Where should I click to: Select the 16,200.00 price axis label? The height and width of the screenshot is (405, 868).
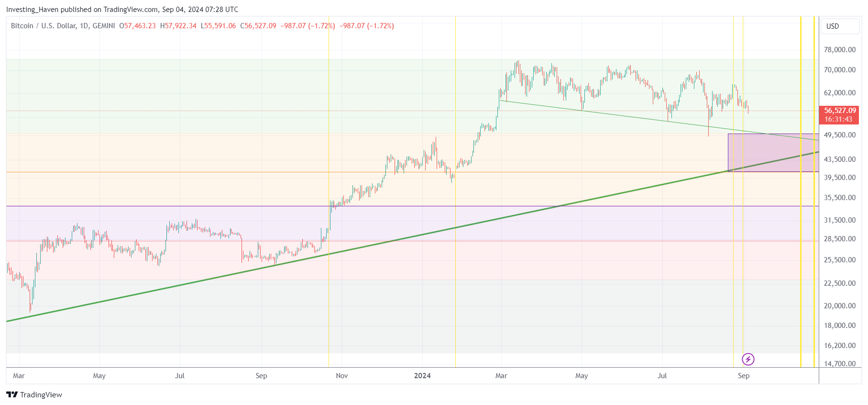point(840,346)
